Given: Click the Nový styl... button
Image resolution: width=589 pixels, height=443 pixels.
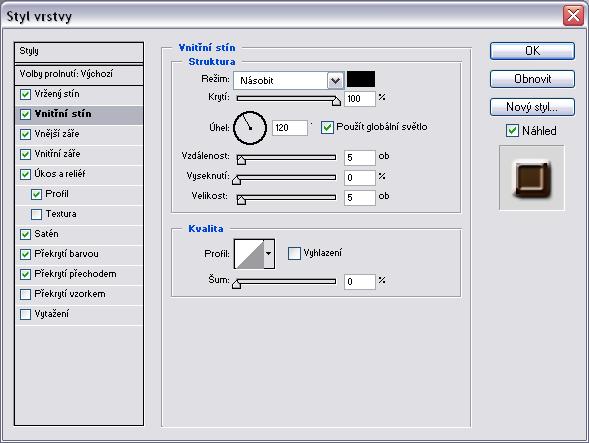Looking at the screenshot, I should (532, 107).
